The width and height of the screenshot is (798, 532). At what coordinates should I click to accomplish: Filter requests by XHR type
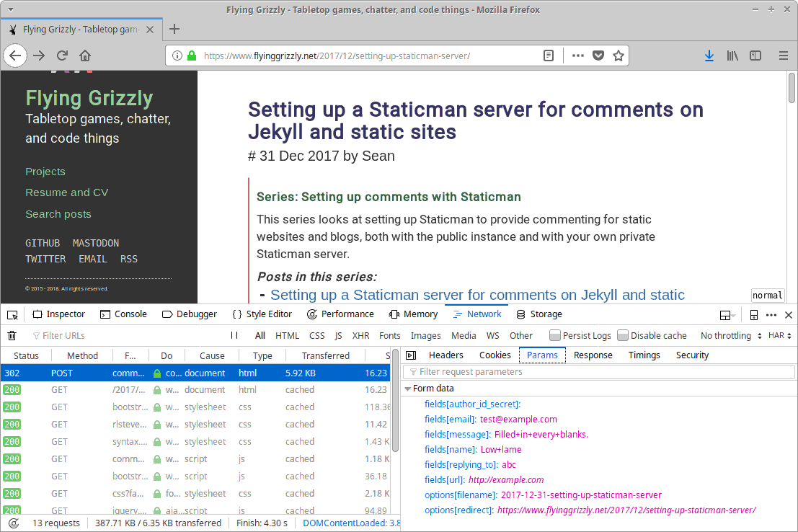360,336
